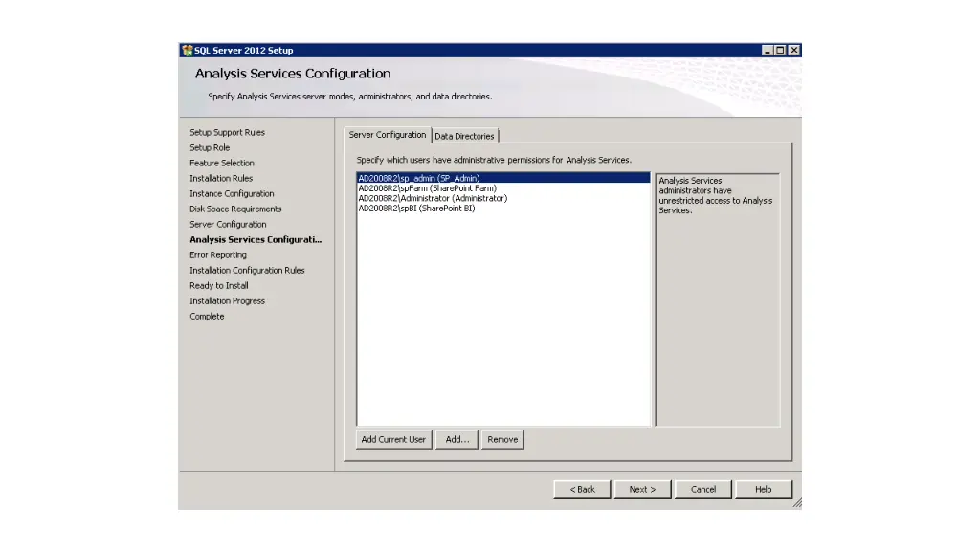Click Error Reporting in the steps list
The width and height of the screenshot is (980, 551).
coord(218,254)
